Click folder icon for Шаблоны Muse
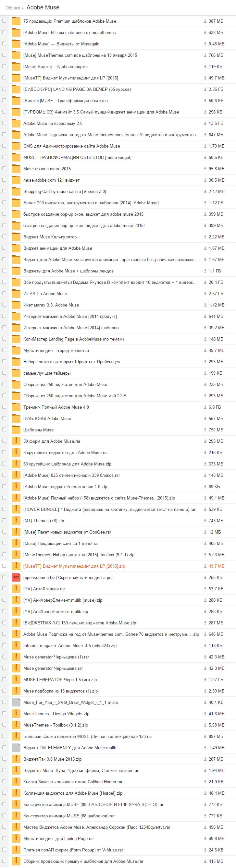 [x=16, y=430]
